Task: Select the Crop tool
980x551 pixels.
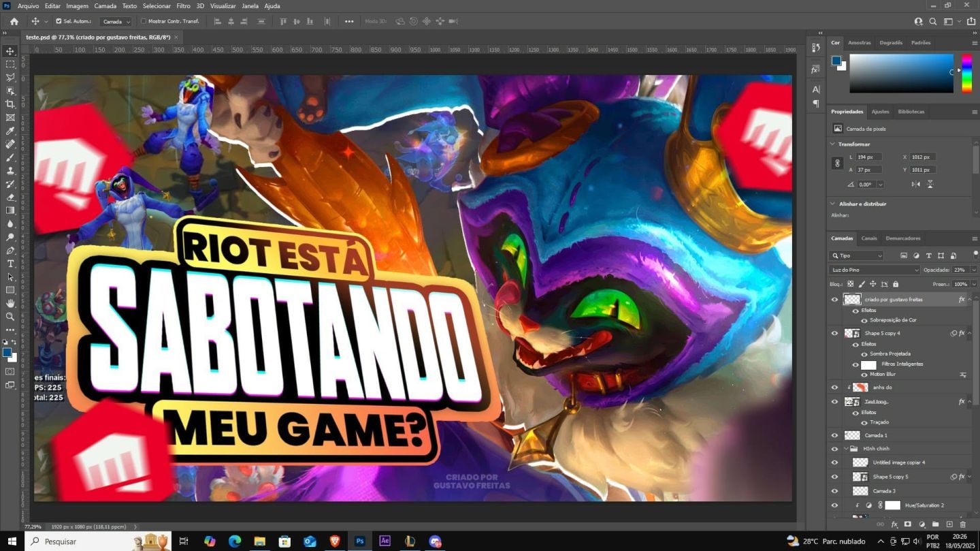Action: coord(10,104)
